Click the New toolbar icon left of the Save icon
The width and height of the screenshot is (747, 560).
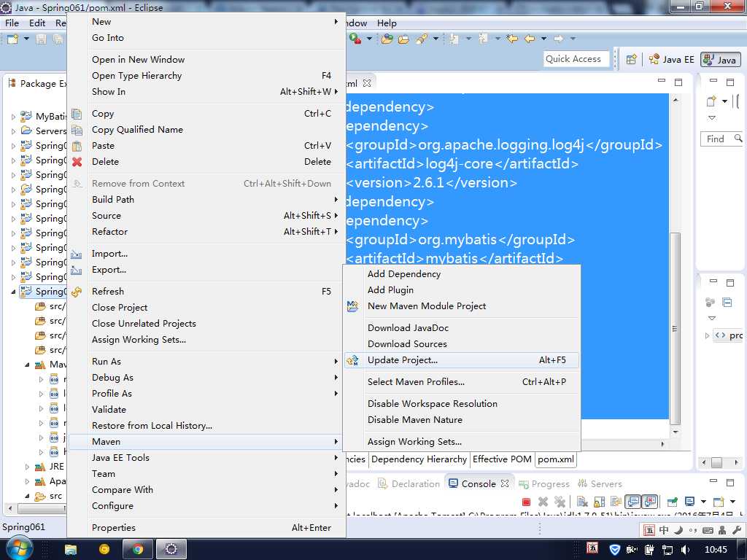pyautogui.click(x=13, y=39)
